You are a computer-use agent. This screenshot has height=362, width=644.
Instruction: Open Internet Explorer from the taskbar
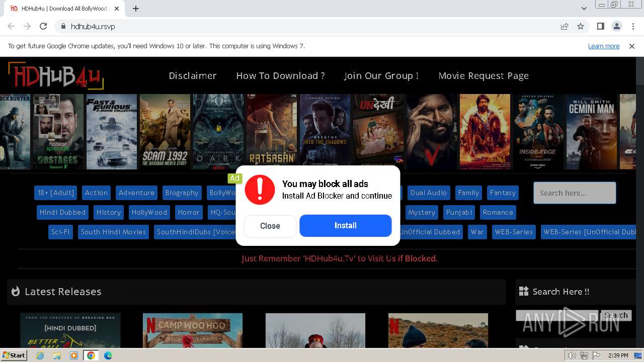coord(40,355)
